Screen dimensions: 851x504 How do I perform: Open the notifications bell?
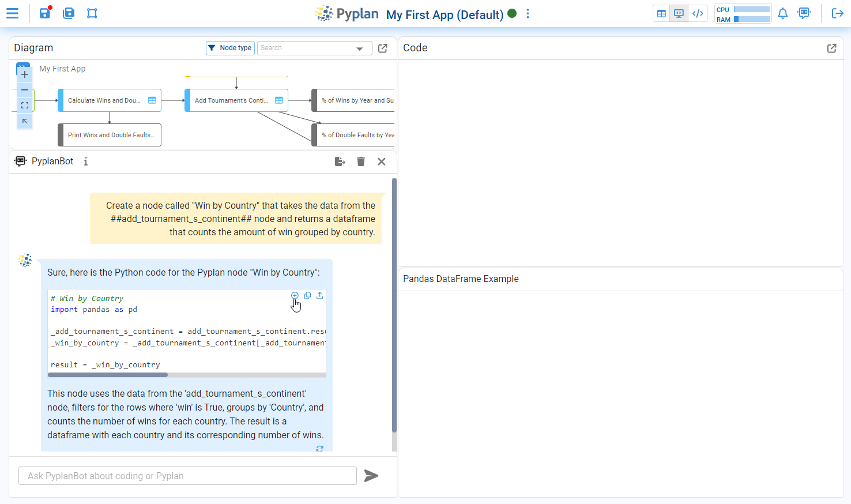782,13
